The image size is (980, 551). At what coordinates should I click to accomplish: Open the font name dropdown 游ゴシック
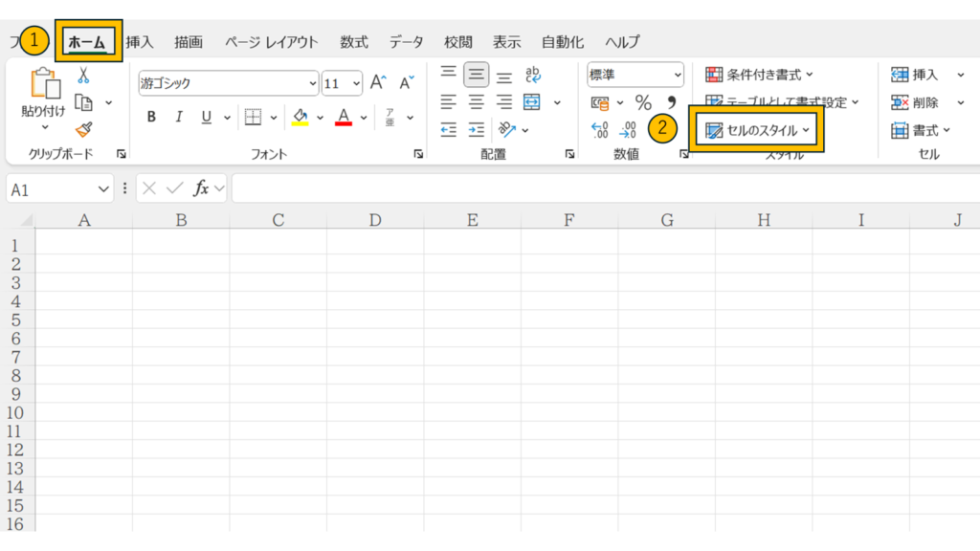coord(228,83)
